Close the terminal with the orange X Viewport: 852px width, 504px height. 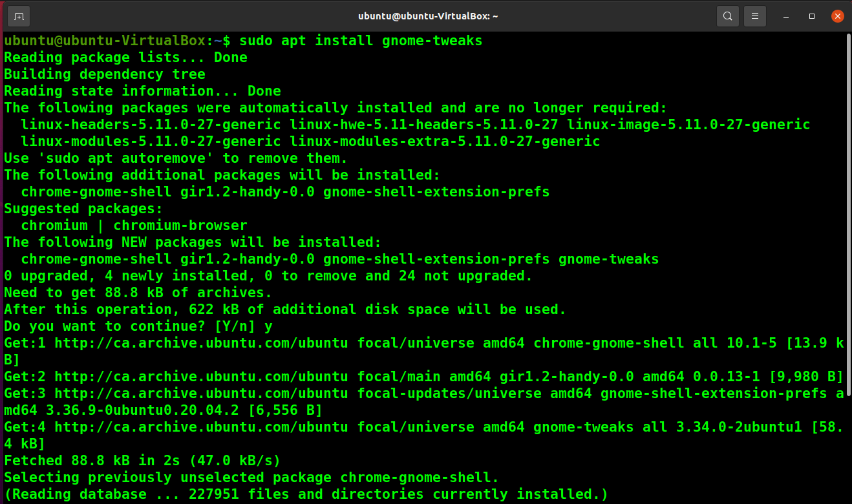(838, 16)
